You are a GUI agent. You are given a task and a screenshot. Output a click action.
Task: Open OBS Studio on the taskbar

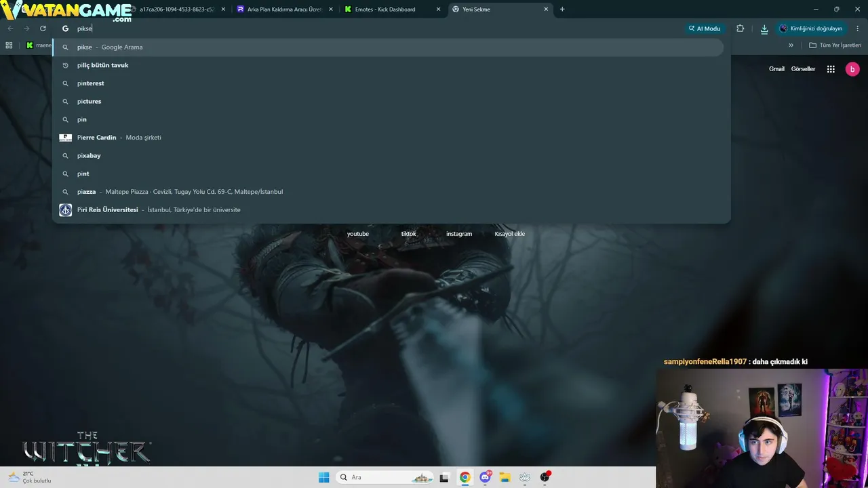[x=545, y=477]
